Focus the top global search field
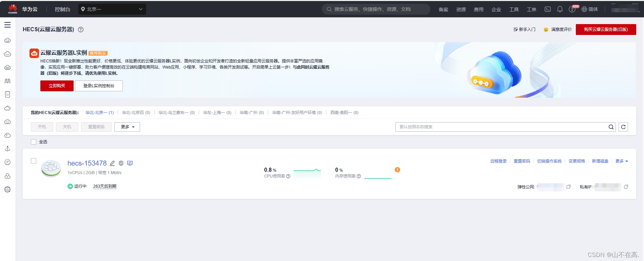Viewport: 644px width, 261px height. coord(376,9)
